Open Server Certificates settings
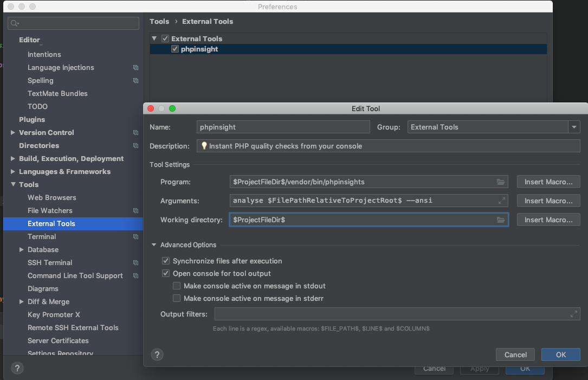This screenshot has height=380, width=588. (x=58, y=340)
